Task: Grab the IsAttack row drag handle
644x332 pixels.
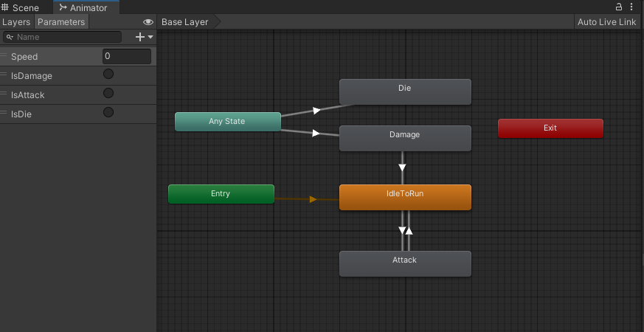Action: coord(4,93)
